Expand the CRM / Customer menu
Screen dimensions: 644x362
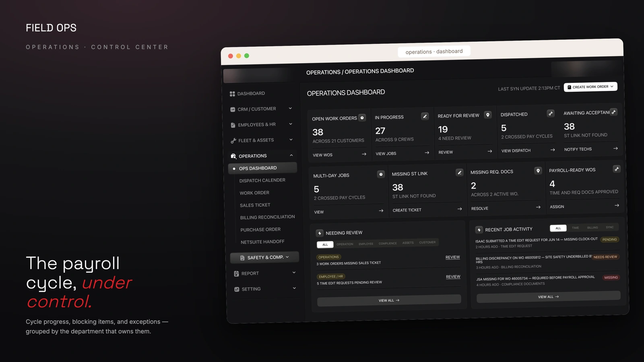tap(290, 108)
